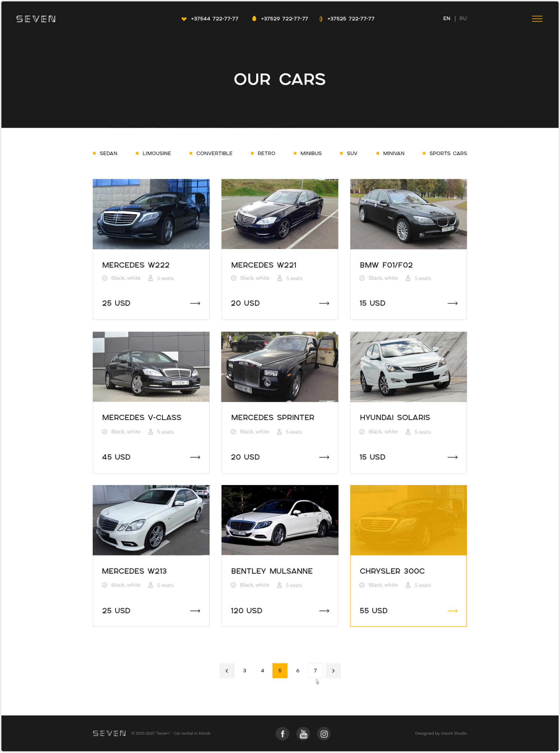Viewport: 560px width, 753px height.
Task: Select current page 5 in pagination
Action: coord(280,671)
